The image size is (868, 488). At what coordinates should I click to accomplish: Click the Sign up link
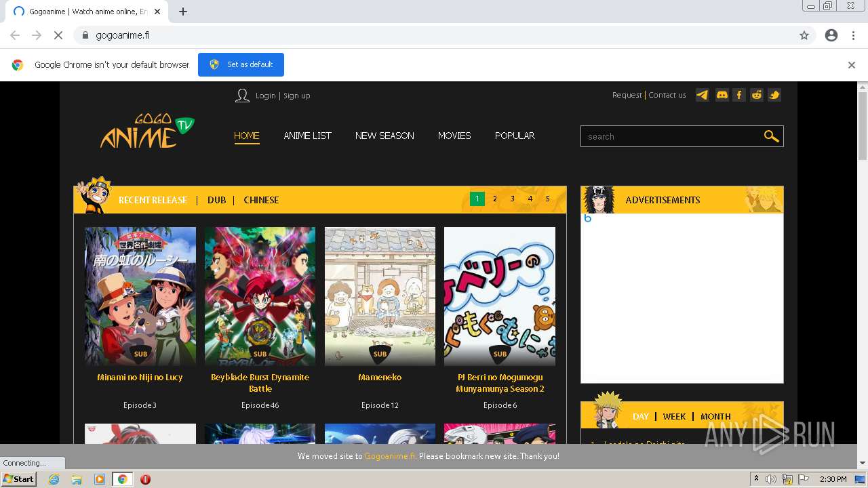(x=297, y=96)
